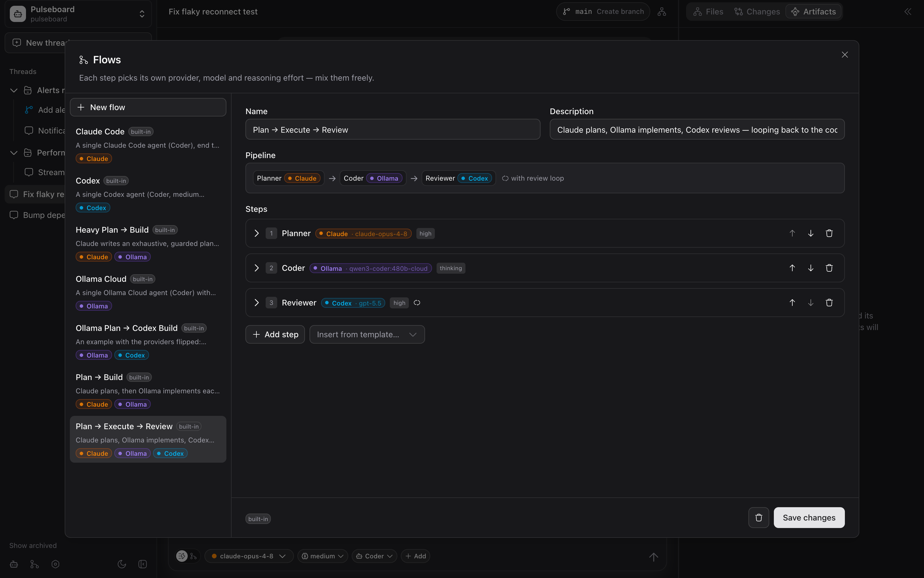
Task: Select the Plan → Build flow
Action: tap(148, 390)
